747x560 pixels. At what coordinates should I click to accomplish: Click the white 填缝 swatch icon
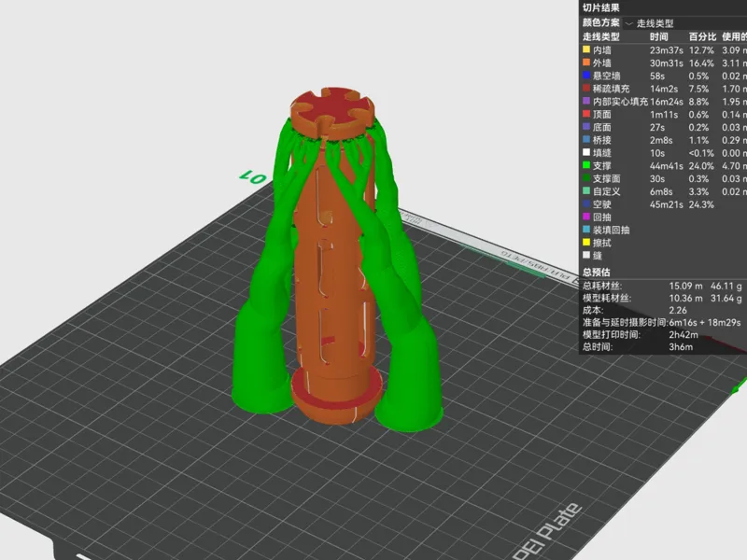click(x=586, y=152)
